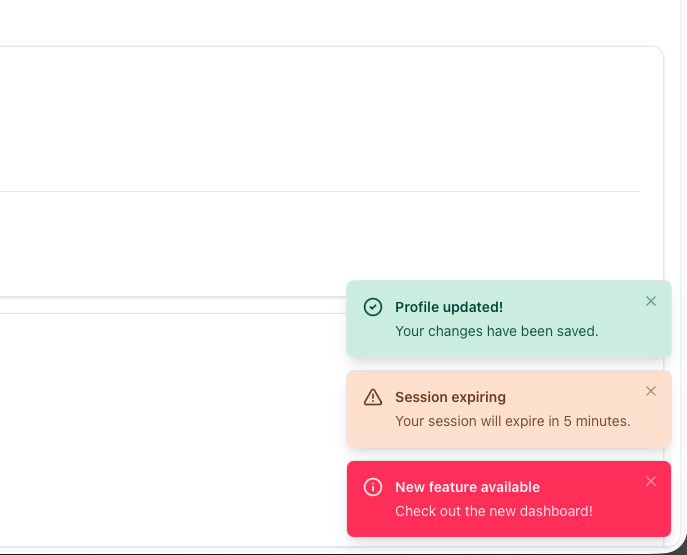The image size is (687, 555).
Task: Click "Check out the new dashboard!" text
Action: pyautogui.click(x=493, y=511)
